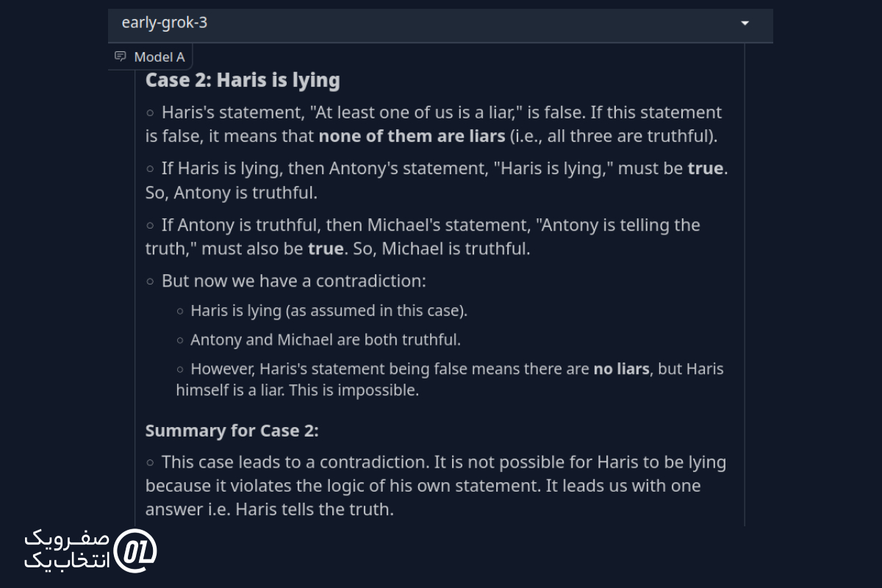Click the bold 'none of them are liars' text
882x588 pixels.
tap(412, 136)
